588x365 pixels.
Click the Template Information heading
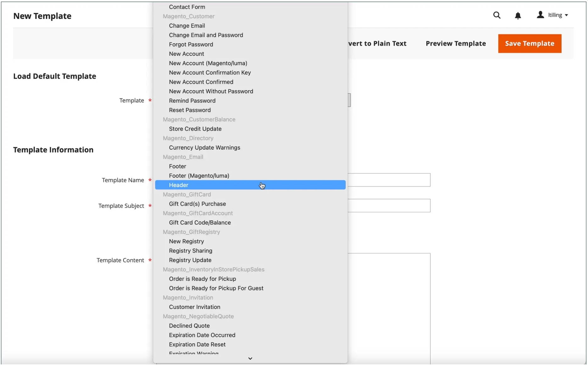53,150
